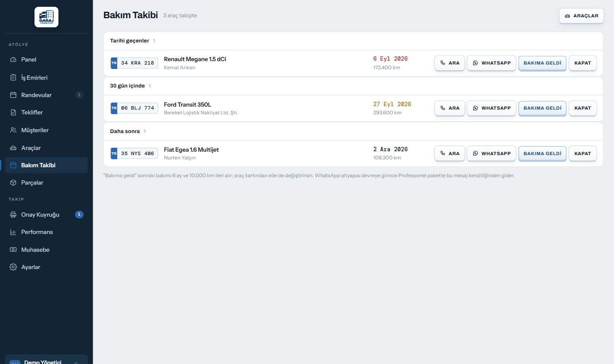Open Ayarlar gear icon

(13, 267)
